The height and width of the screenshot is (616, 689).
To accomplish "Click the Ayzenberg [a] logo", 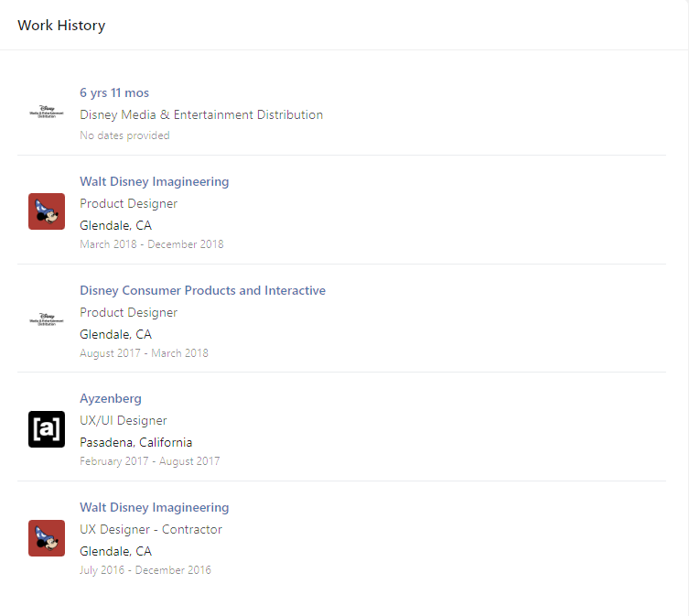I will click(x=47, y=429).
